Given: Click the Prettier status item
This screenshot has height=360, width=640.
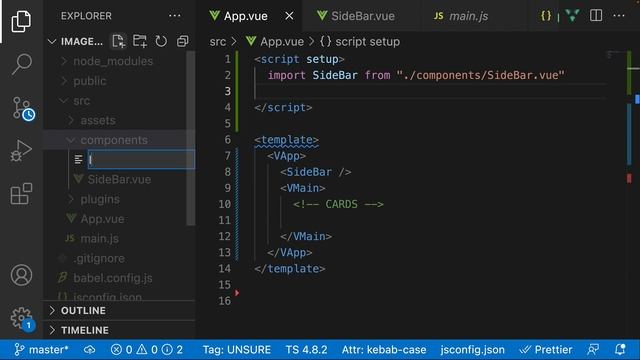Looking at the screenshot, I should point(545,350).
